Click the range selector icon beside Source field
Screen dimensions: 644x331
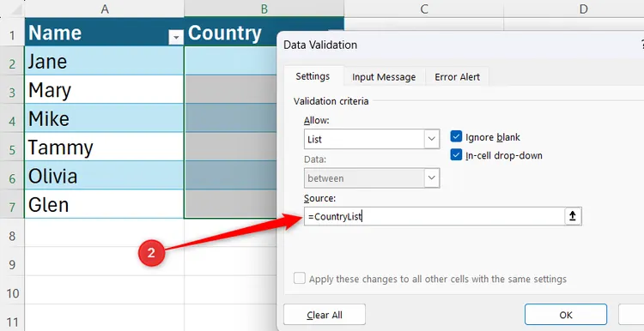point(573,216)
